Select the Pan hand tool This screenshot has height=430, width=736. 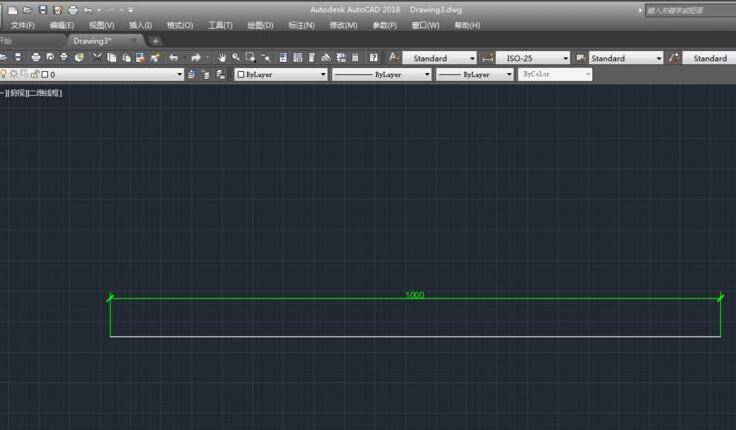[x=222, y=58]
